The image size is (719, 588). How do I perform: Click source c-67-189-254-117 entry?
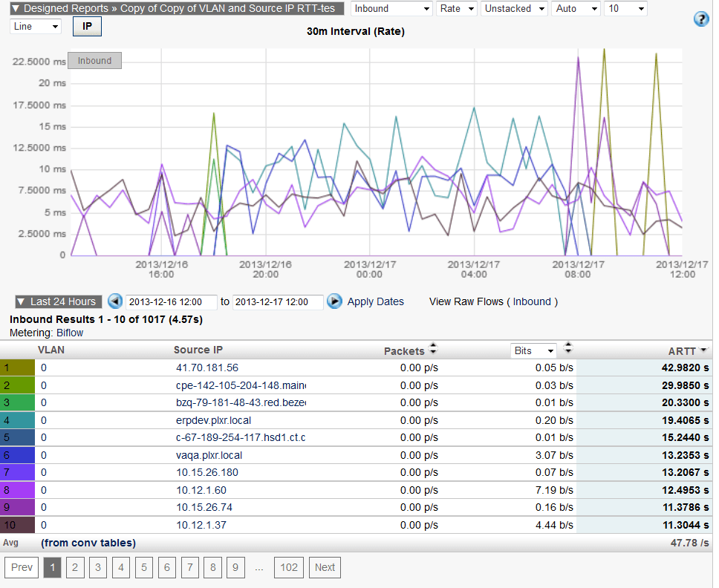(x=241, y=438)
